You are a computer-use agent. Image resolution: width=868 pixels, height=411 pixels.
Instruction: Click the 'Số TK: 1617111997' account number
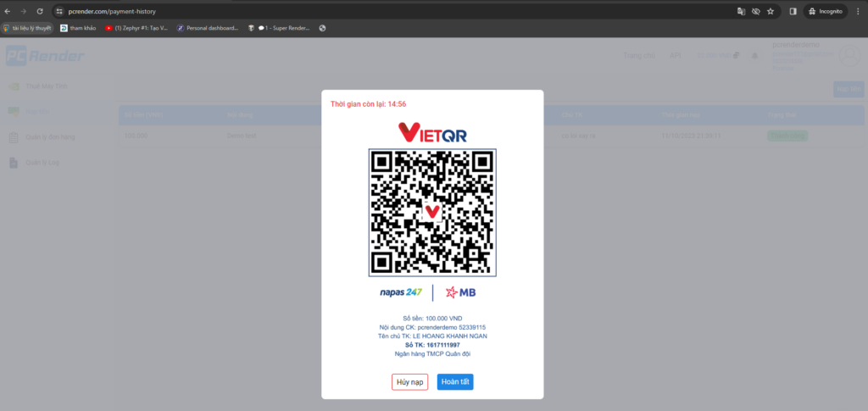pos(432,345)
